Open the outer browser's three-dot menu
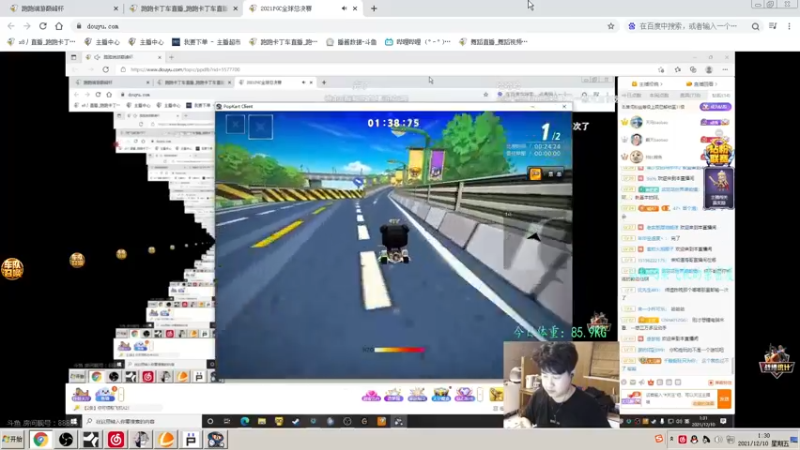This screenshot has height=450, width=800. tap(789, 26)
